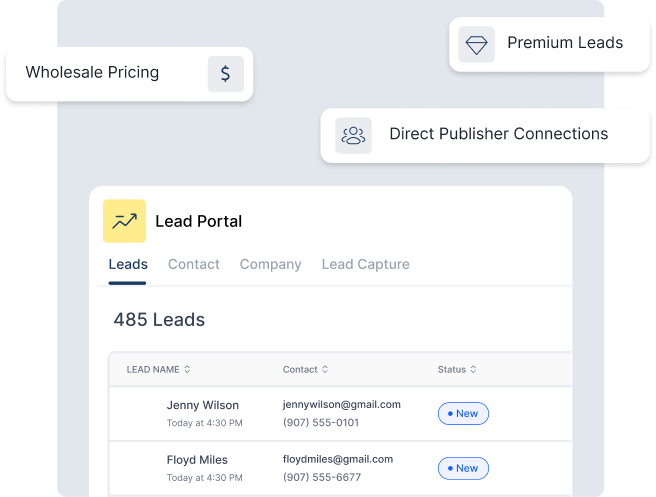This screenshot has width=656, height=497.
Task: Select the Floyd Miles lead name
Action: click(x=197, y=460)
